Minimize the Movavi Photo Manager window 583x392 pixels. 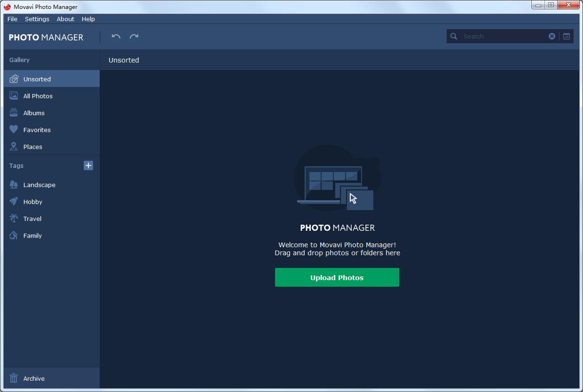[x=538, y=5]
